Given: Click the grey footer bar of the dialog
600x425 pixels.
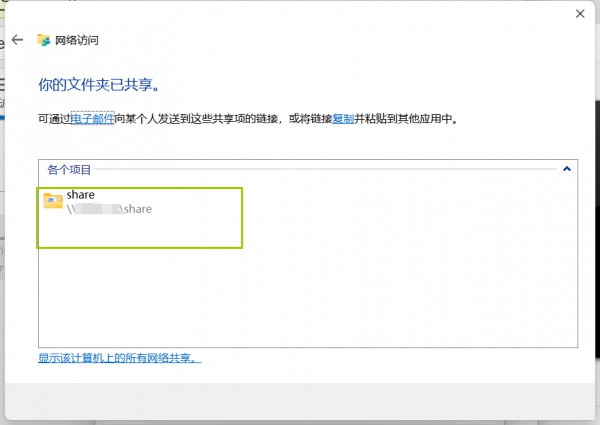Looking at the screenshot, I should (300, 401).
